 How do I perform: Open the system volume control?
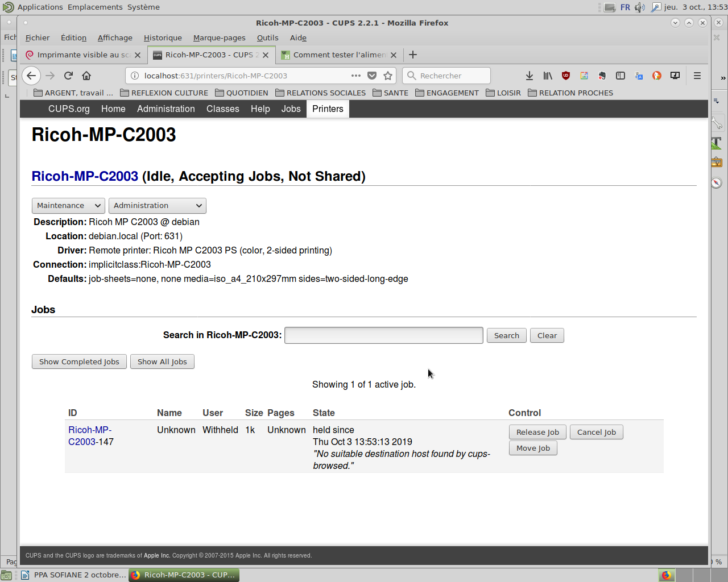point(640,7)
